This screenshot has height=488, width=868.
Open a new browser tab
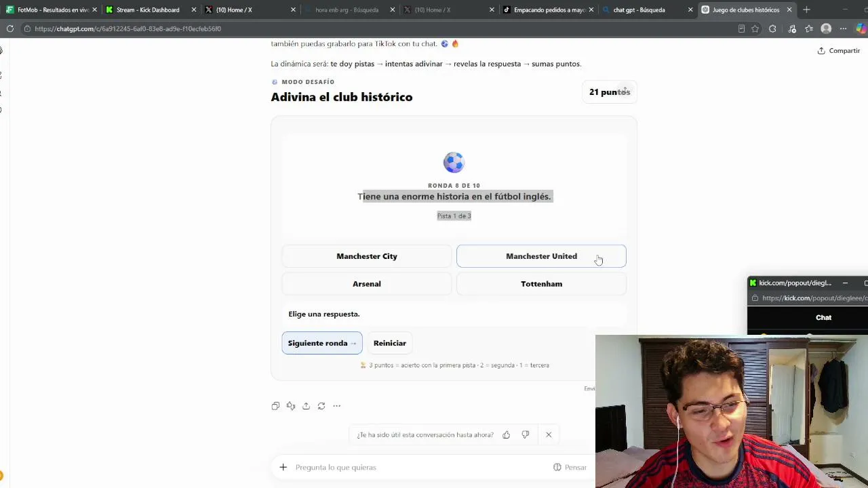pos(806,9)
